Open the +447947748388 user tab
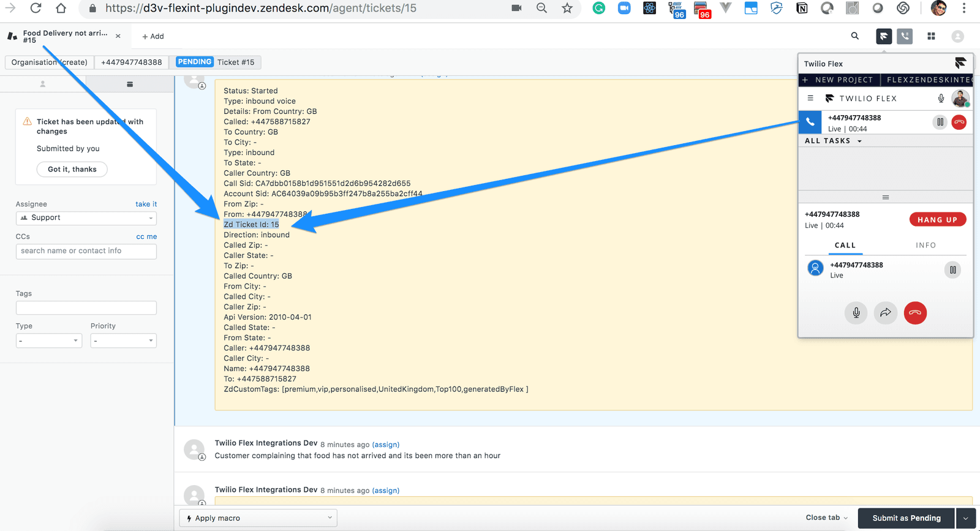The image size is (980, 531). [x=132, y=62]
